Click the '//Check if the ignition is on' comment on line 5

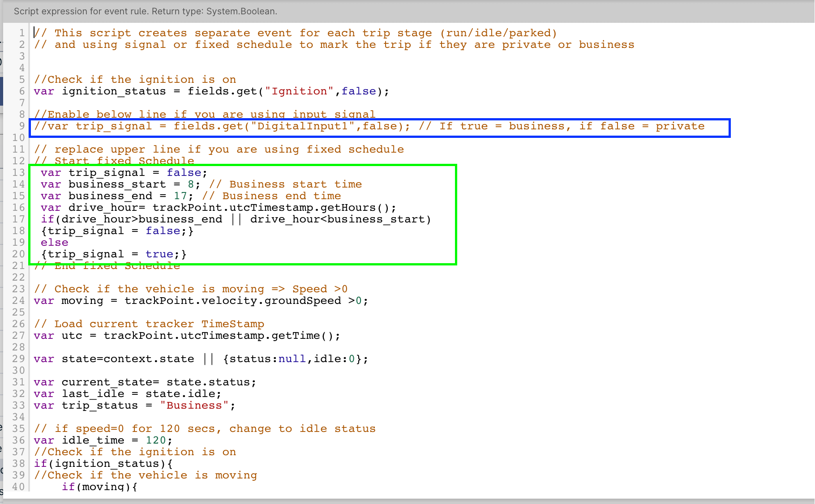(x=135, y=80)
